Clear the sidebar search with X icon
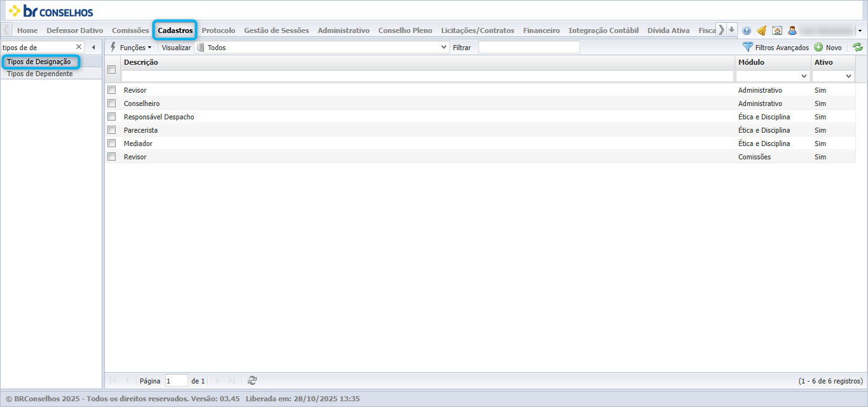This screenshot has height=407, width=868. tap(79, 47)
